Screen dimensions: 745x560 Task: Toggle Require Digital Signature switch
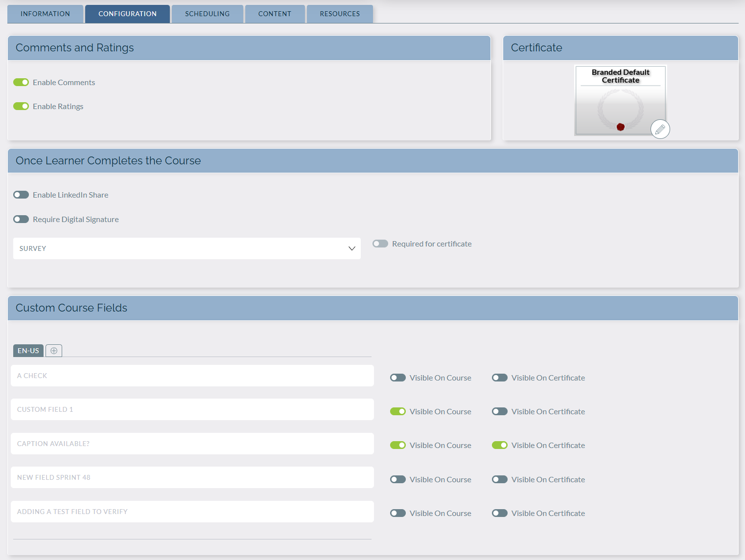21,219
